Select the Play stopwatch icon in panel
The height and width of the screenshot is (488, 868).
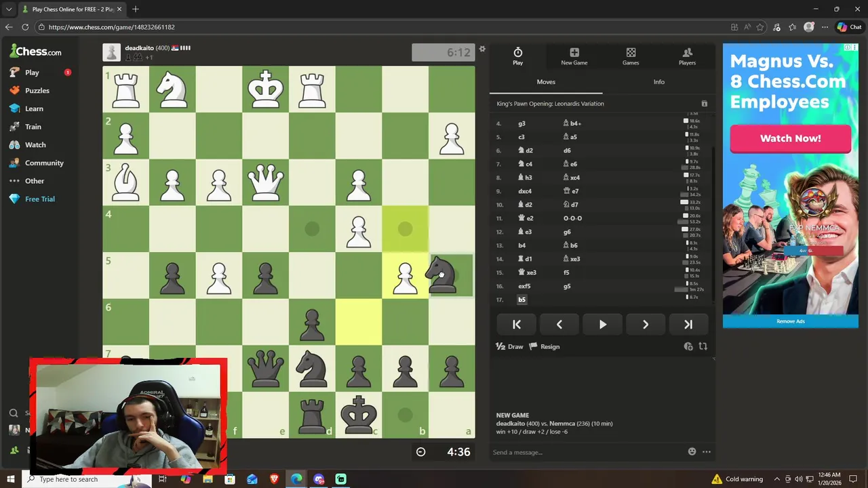(x=517, y=52)
